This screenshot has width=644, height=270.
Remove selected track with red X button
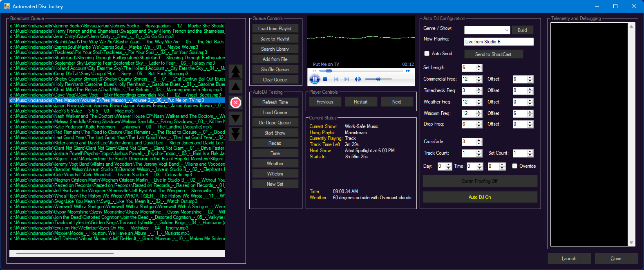coord(236,103)
